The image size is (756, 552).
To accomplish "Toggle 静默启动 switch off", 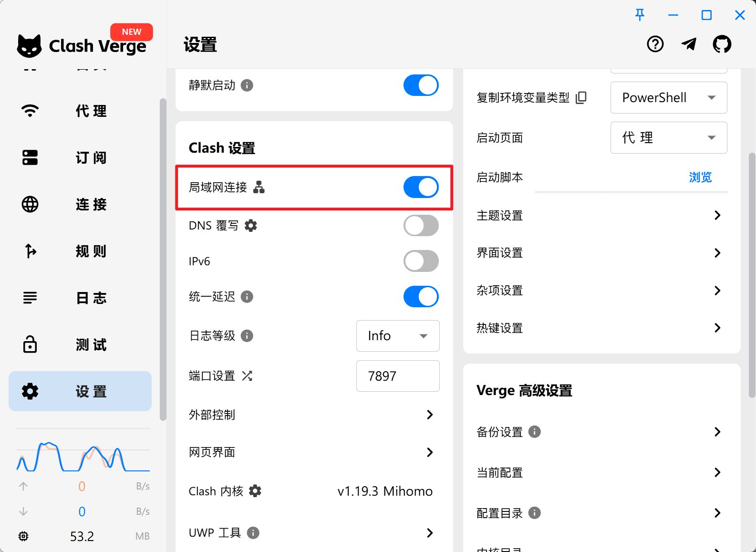I will click(421, 85).
